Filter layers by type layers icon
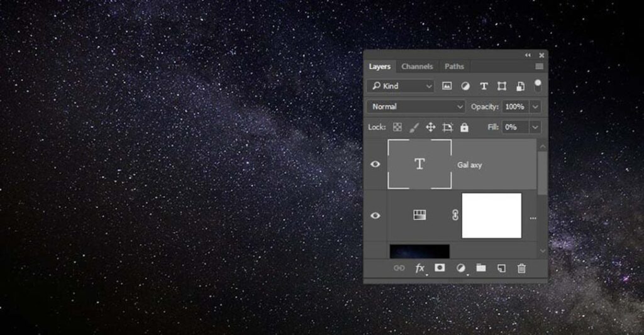Image resolution: width=644 pixels, height=335 pixels. [484, 86]
